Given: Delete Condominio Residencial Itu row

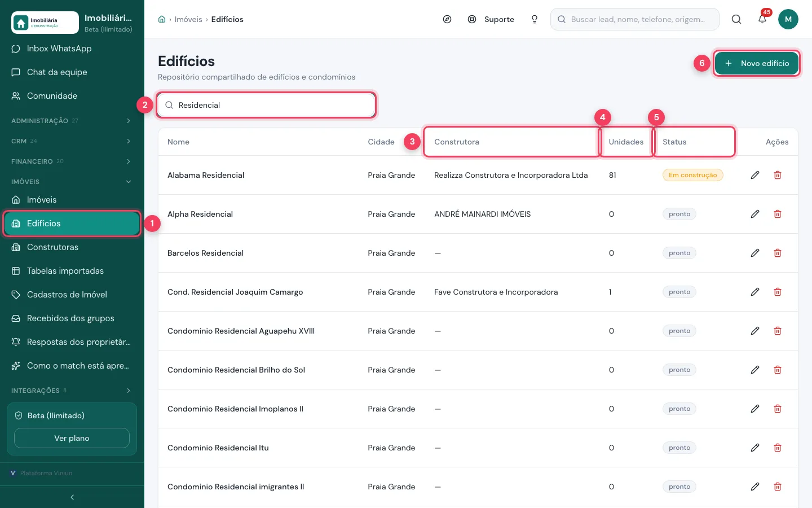Looking at the screenshot, I should [778, 448].
